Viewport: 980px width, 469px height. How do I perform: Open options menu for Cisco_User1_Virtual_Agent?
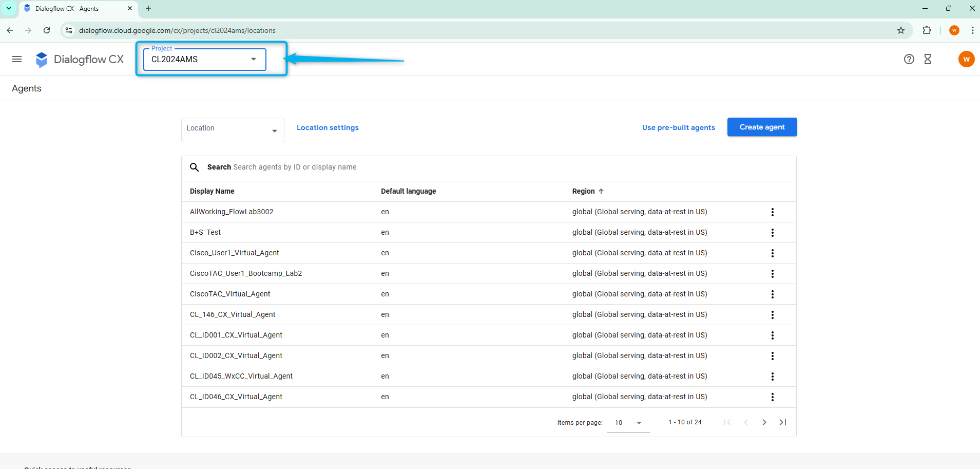pyautogui.click(x=772, y=253)
